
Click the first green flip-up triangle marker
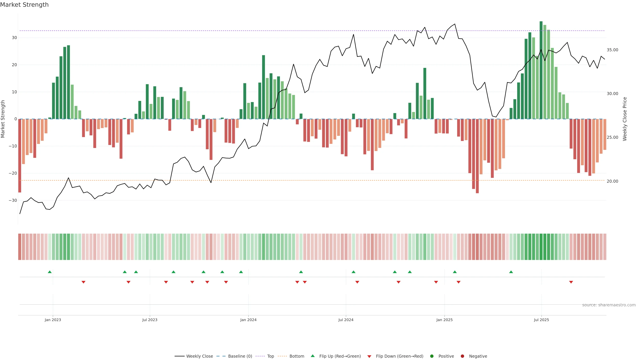tap(50, 272)
